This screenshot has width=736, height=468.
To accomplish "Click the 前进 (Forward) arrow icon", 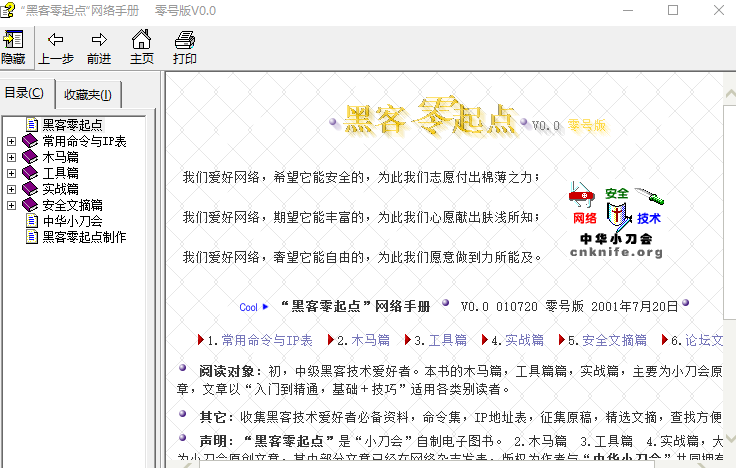I will (x=99, y=41).
